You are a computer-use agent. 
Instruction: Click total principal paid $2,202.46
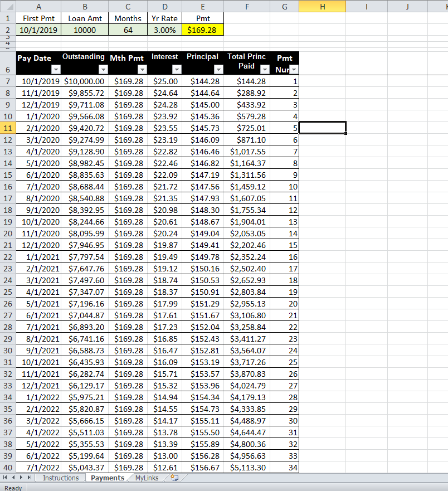pyautogui.click(x=247, y=245)
